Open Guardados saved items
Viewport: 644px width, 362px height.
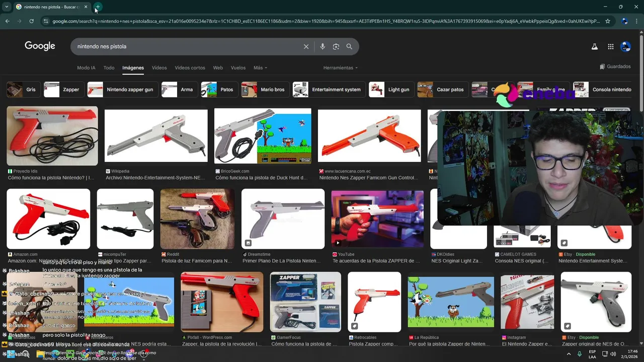tap(615, 66)
